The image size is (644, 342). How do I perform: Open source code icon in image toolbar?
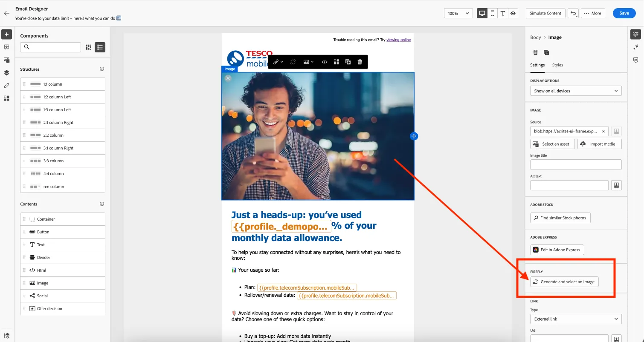pos(325,62)
